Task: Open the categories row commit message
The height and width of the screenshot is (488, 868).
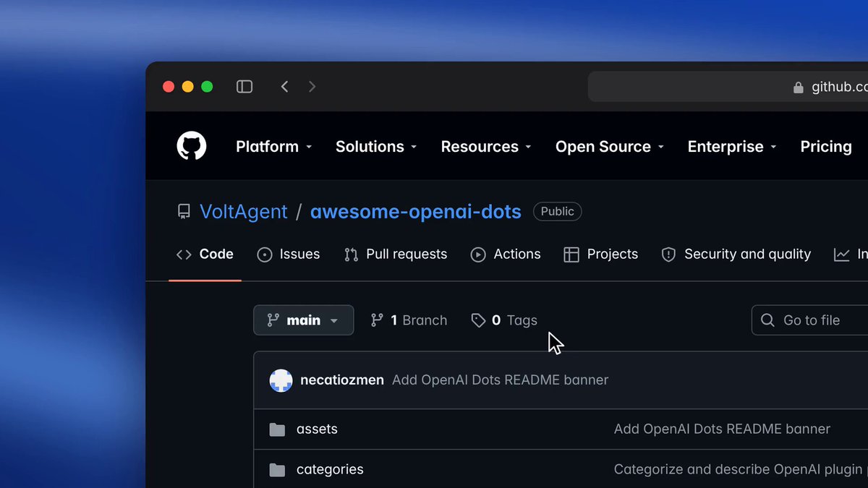Action: [741, 470]
